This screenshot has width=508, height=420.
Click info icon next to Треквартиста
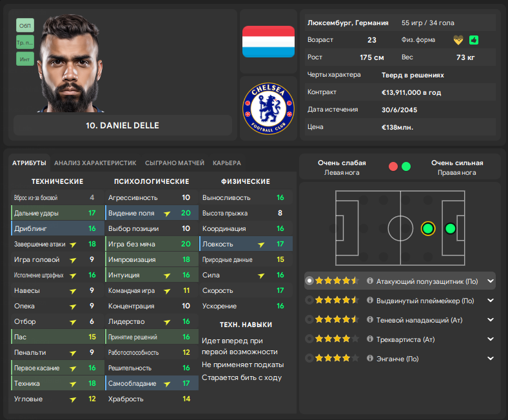coord(370,339)
